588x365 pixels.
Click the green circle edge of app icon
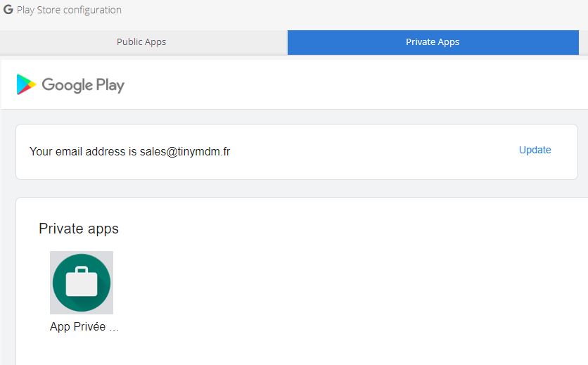click(x=55, y=283)
